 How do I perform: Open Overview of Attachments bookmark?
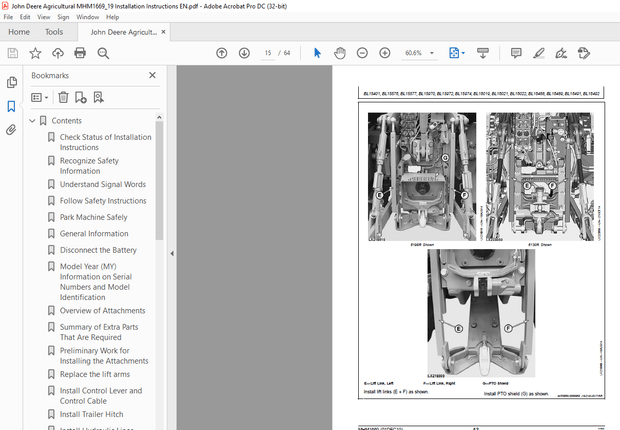[102, 311]
